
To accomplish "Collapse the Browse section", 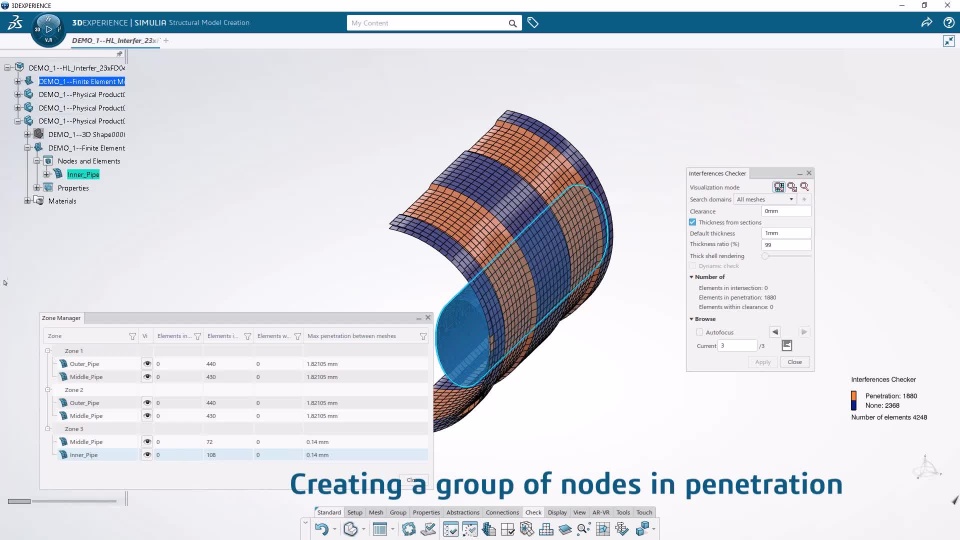I will coord(692,319).
